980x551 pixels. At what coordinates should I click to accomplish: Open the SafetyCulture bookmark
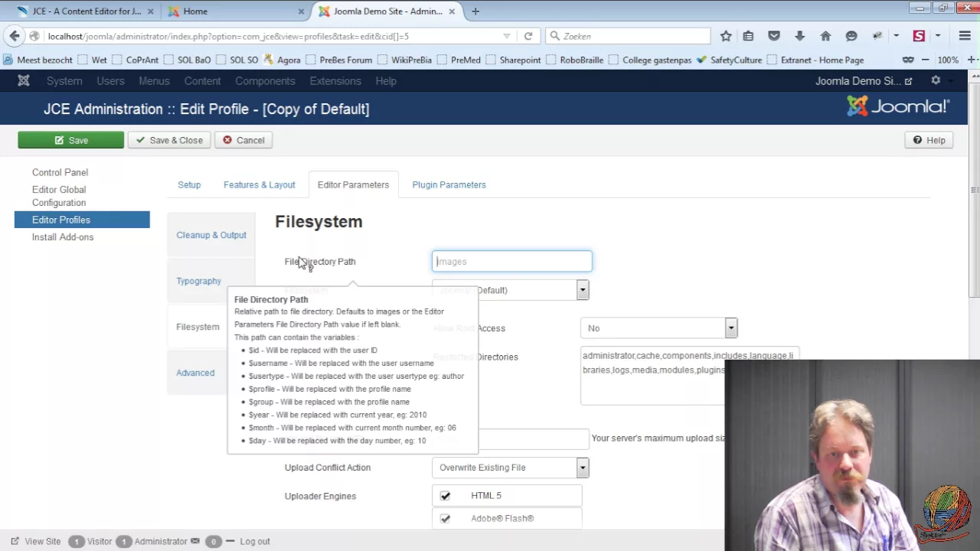[x=730, y=60]
